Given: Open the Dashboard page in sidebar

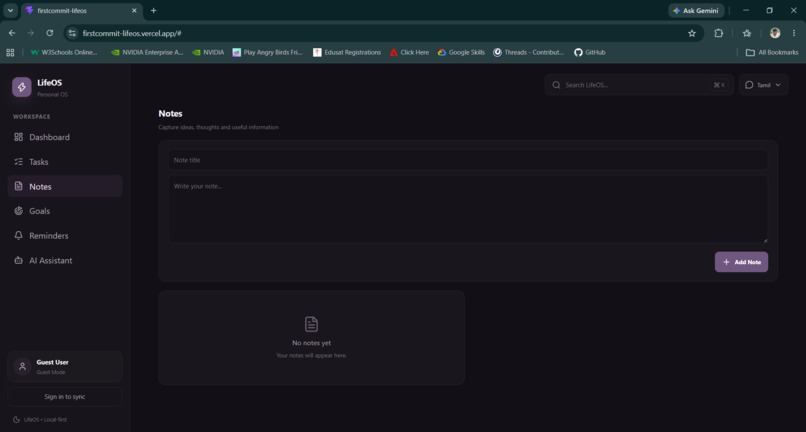Looking at the screenshot, I should [x=65, y=137].
